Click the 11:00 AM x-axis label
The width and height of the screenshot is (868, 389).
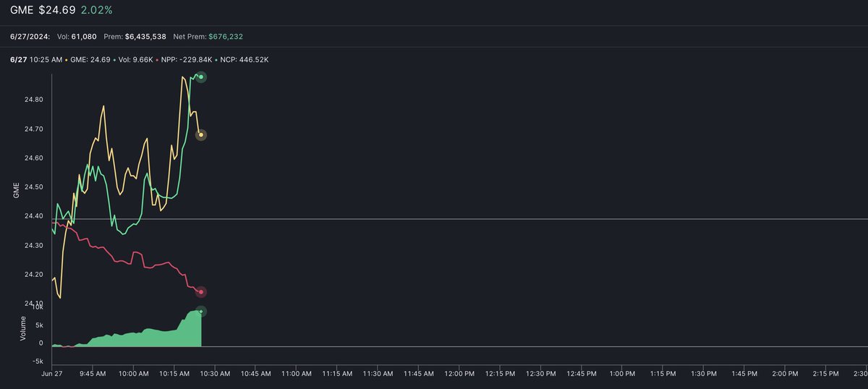point(297,375)
